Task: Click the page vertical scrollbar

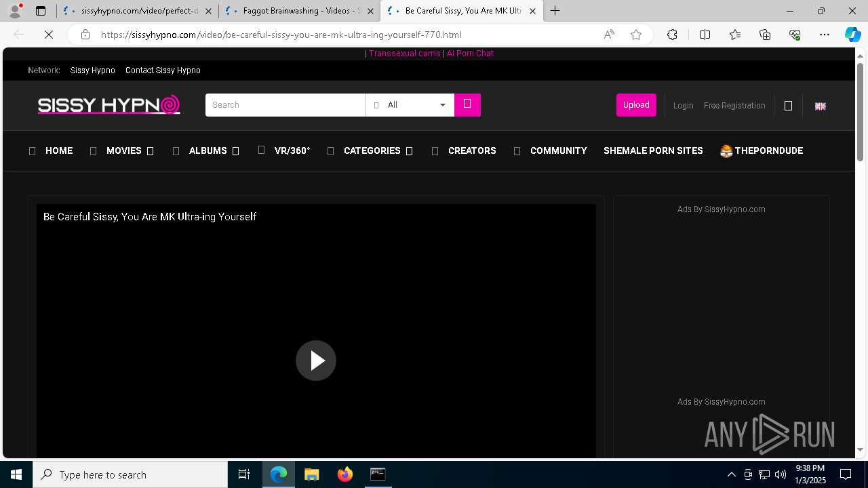Action: pos(860,112)
